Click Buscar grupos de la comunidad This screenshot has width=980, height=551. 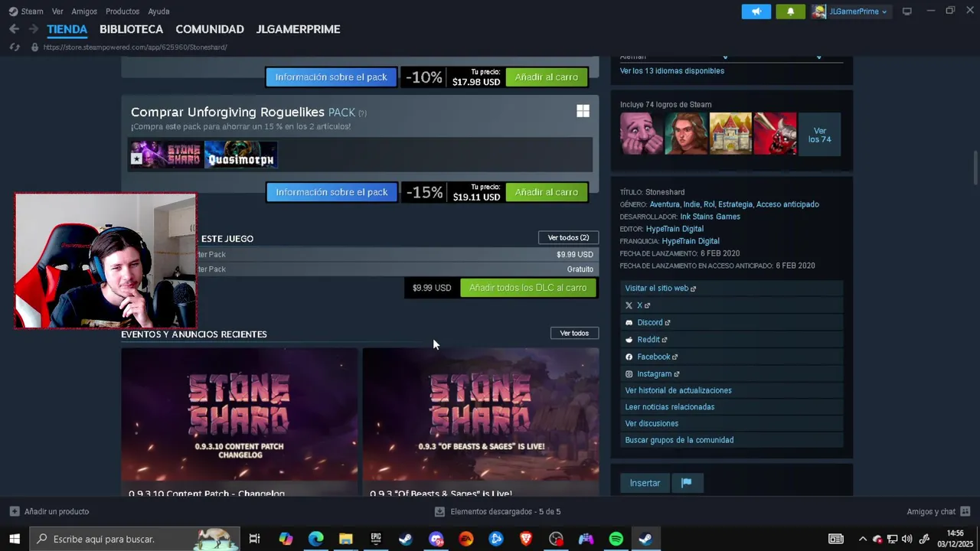[732, 440]
